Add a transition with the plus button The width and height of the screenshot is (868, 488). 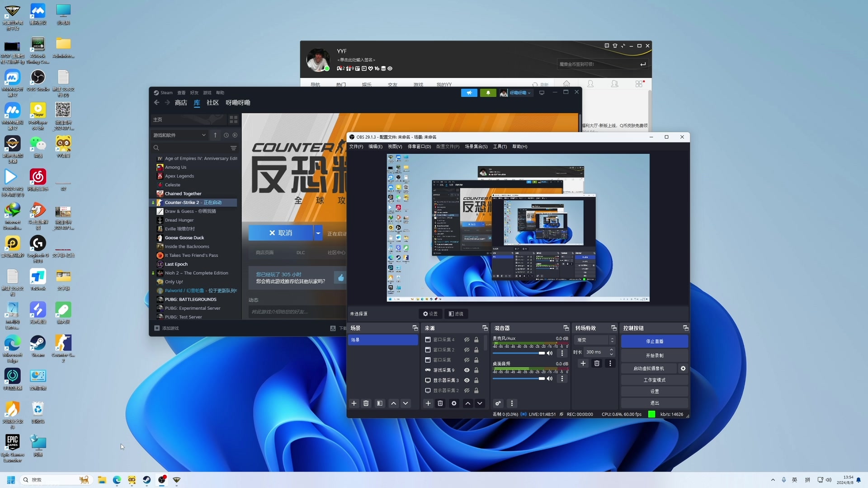pyautogui.click(x=583, y=363)
